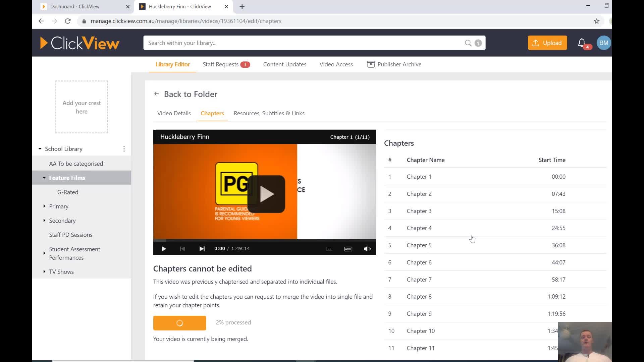Screen dimensions: 644x362
Task: Click Back to Folder link
Action: coord(191,94)
